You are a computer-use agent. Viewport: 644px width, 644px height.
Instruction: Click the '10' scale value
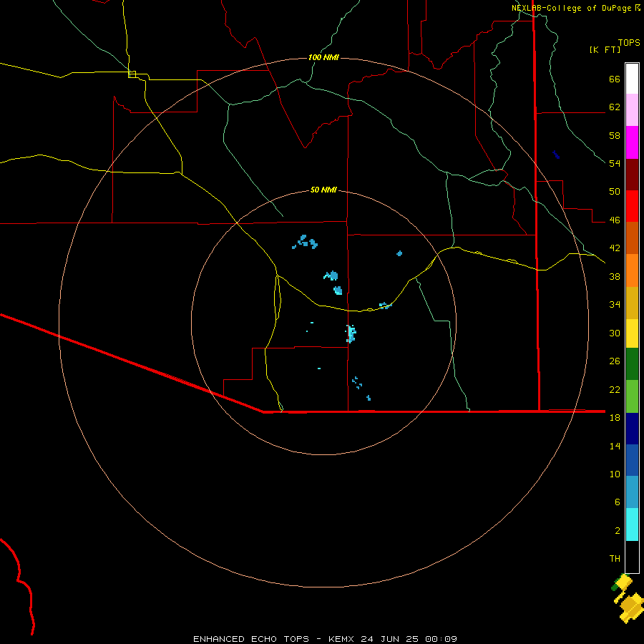click(615, 474)
